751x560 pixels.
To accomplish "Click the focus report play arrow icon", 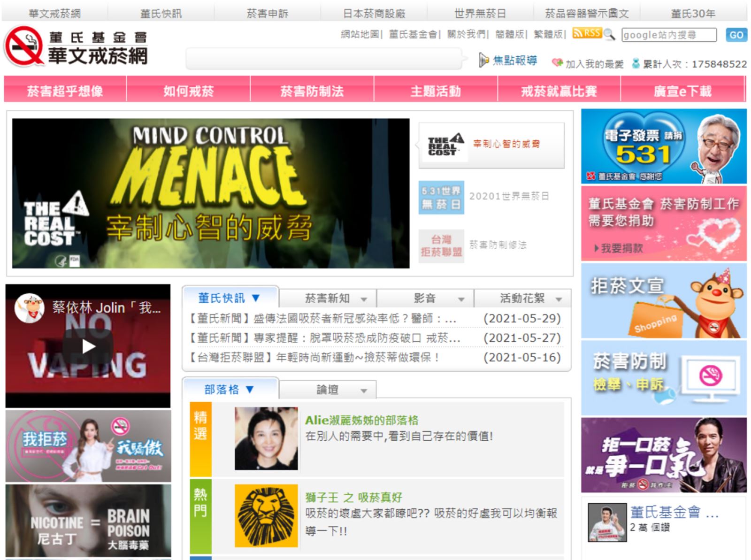I will (x=483, y=60).
